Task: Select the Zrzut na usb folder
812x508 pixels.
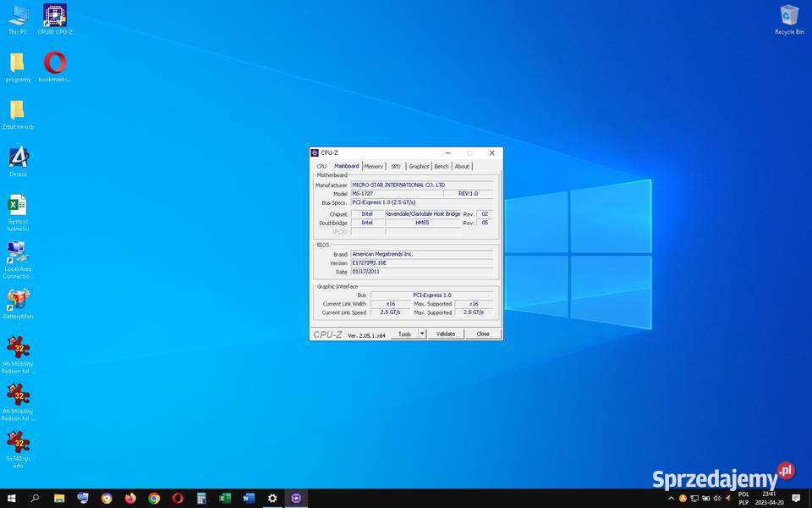Action: point(18,114)
